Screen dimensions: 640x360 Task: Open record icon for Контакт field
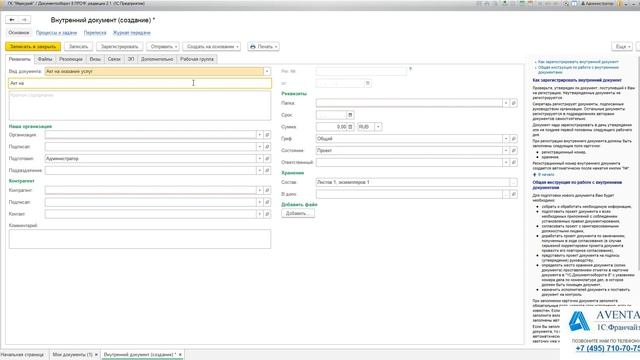click(267, 214)
